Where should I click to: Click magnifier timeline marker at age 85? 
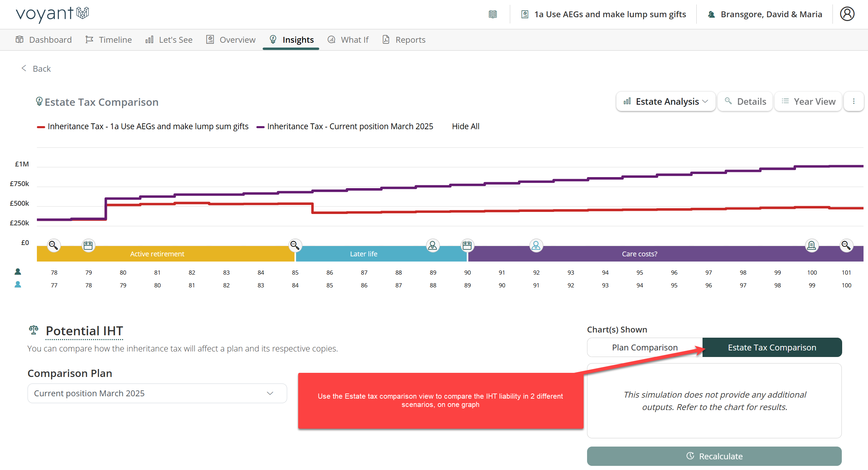[x=295, y=245]
